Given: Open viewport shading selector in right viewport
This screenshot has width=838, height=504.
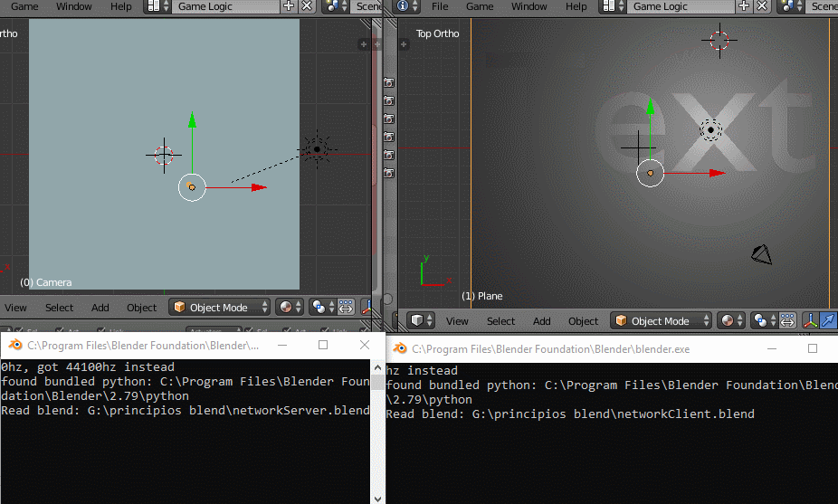Looking at the screenshot, I should pos(731,320).
